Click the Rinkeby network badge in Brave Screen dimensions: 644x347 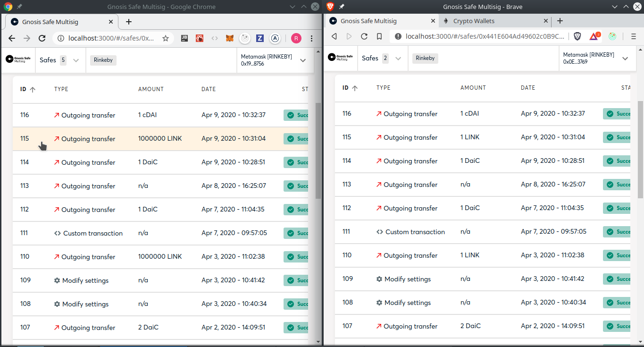[x=426, y=59]
